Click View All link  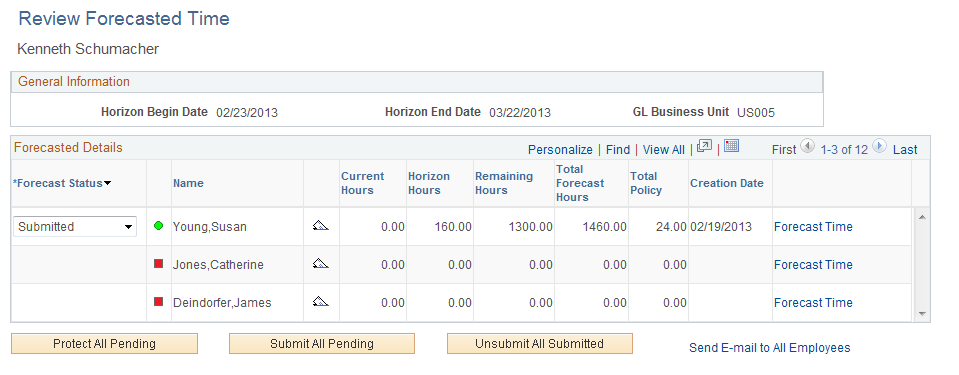(664, 149)
